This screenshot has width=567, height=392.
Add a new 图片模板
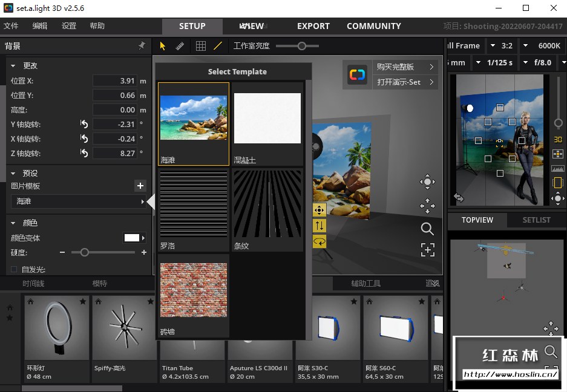coord(140,186)
